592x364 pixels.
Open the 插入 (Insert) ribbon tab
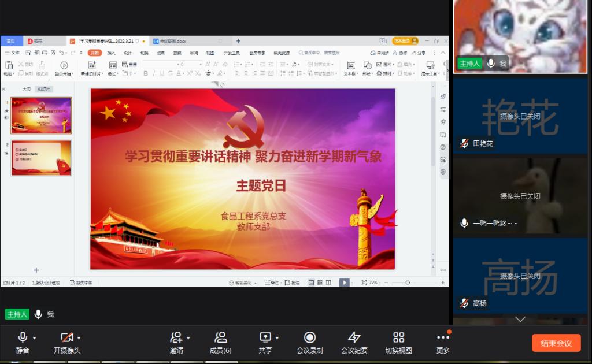tap(111, 53)
